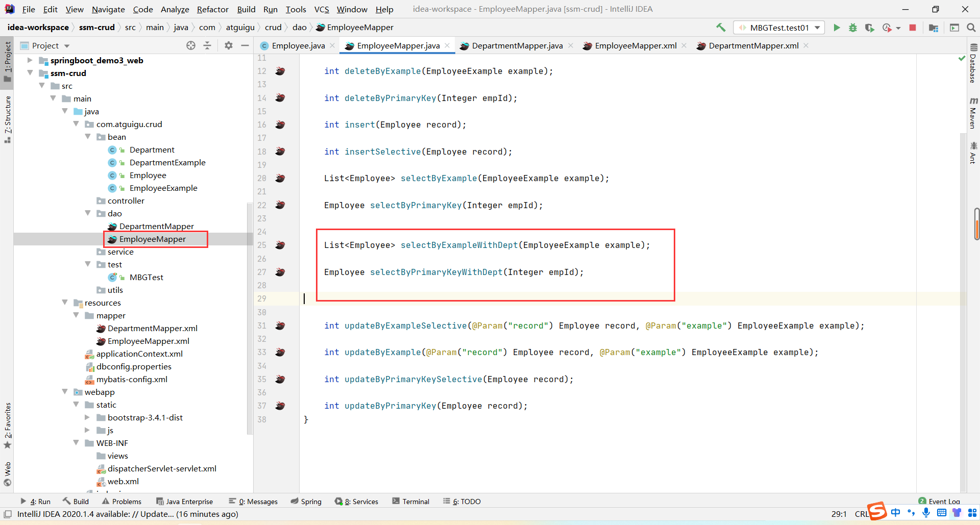Image resolution: width=980 pixels, height=525 pixels.
Task: Toggle the Database tool window
Action: coord(973,64)
